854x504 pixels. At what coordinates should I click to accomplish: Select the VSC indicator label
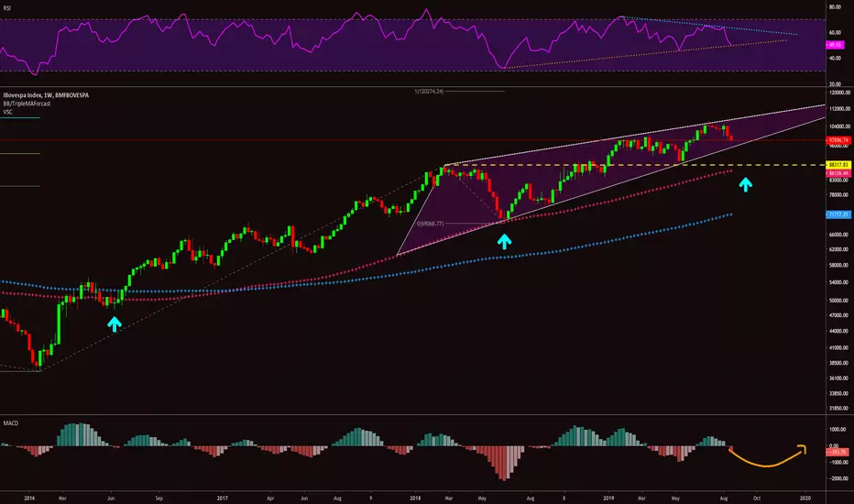point(7,112)
